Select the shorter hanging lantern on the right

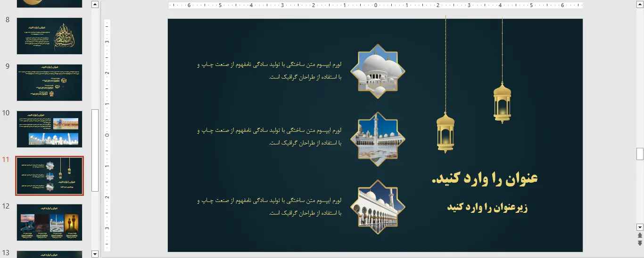coord(502,102)
